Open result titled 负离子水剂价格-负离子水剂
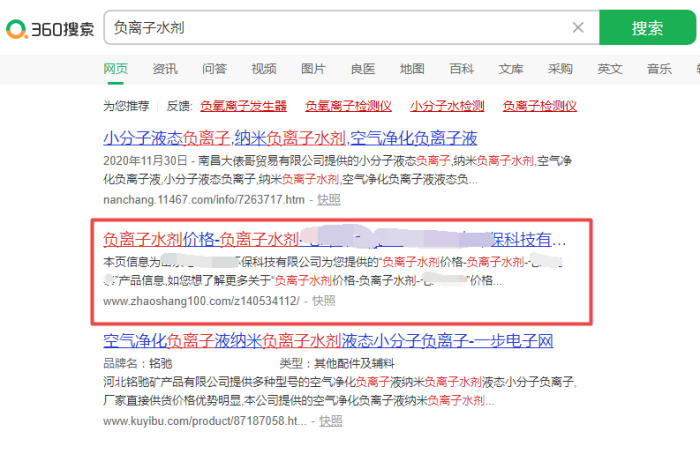The width and height of the screenshot is (700, 454). point(335,240)
